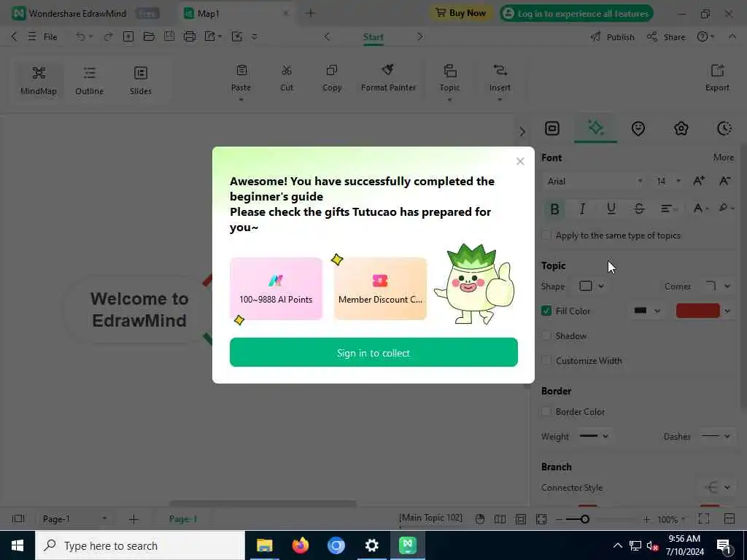Toggle fullscreen mode in status bar
Screen dimensions: 747x560
tap(704, 518)
